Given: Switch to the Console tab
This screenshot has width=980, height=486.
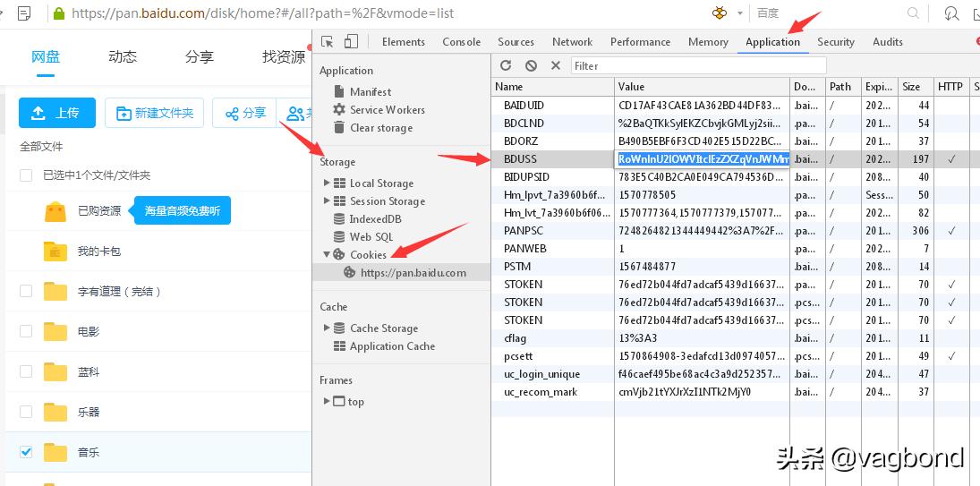Looking at the screenshot, I should tap(461, 42).
